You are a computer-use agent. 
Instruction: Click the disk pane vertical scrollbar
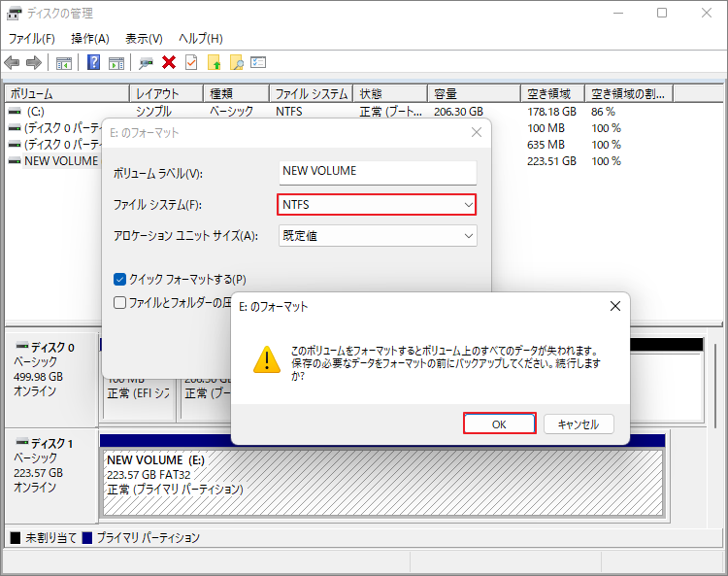click(x=715, y=386)
